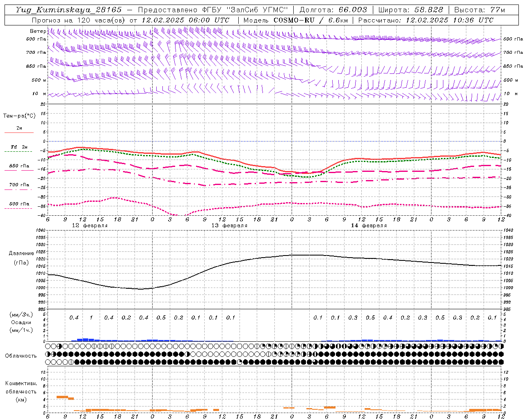Click the Облачность cloud cover label

click(x=21, y=356)
